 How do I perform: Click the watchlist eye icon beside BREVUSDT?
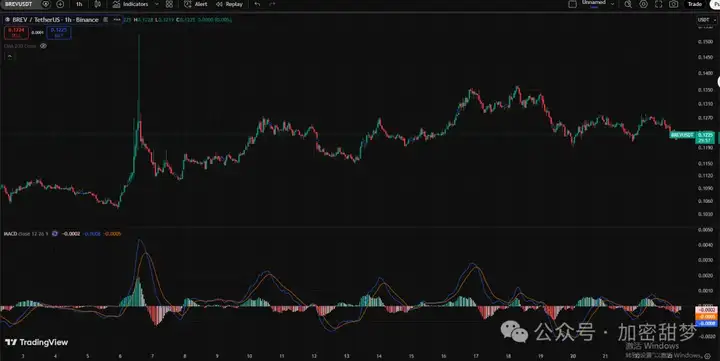46,4
